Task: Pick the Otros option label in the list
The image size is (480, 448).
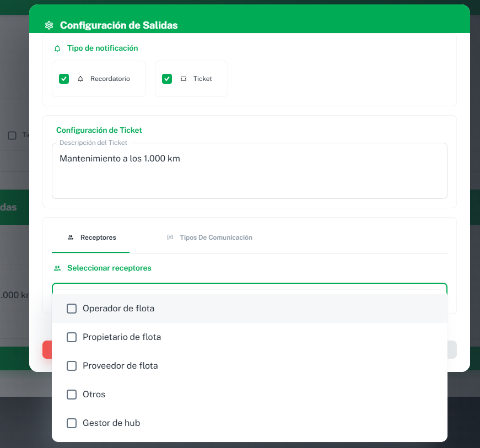Action: [x=94, y=395]
